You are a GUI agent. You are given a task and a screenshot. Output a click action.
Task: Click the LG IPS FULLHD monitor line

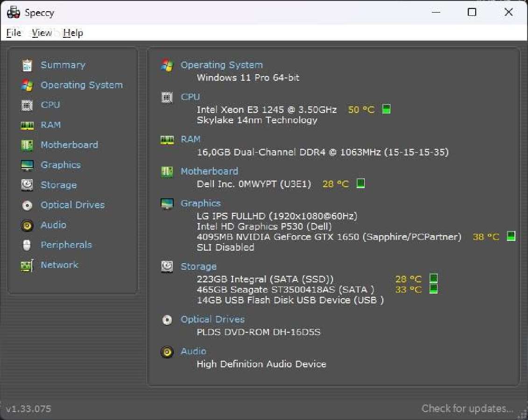click(x=277, y=216)
